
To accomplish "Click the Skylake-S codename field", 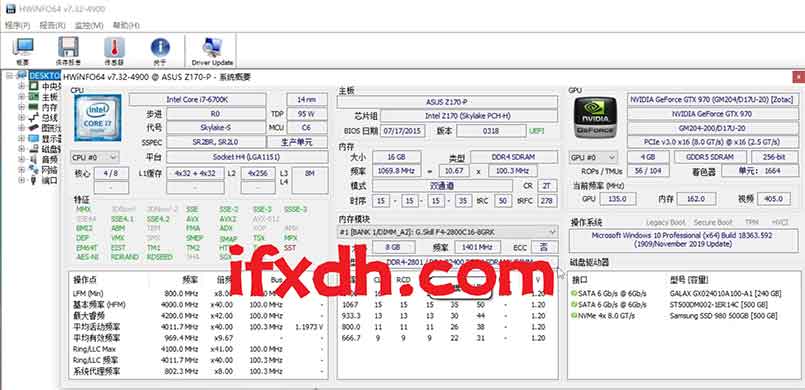I will (x=216, y=128).
